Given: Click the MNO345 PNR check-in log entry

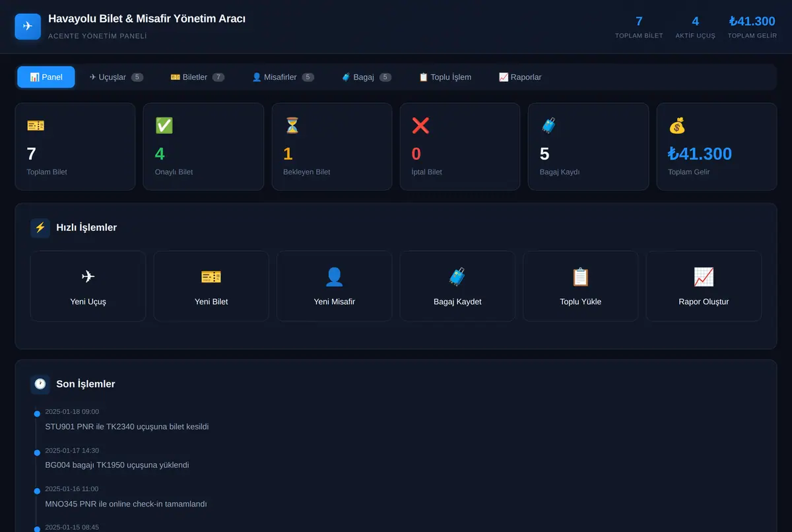Looking at the screenshot, I should 126,504.
